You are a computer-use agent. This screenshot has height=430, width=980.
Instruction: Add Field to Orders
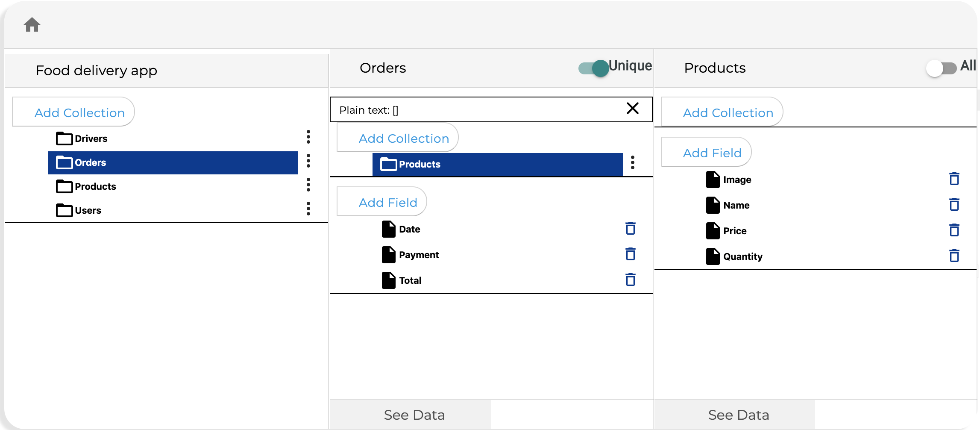pyautogui.click(x=382, y=202)
